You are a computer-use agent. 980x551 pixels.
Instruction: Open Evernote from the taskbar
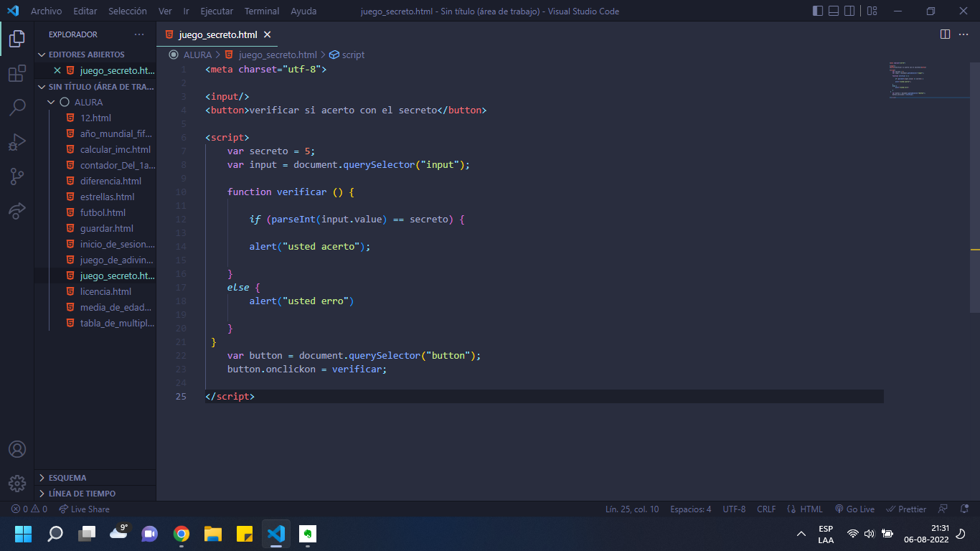308,534
